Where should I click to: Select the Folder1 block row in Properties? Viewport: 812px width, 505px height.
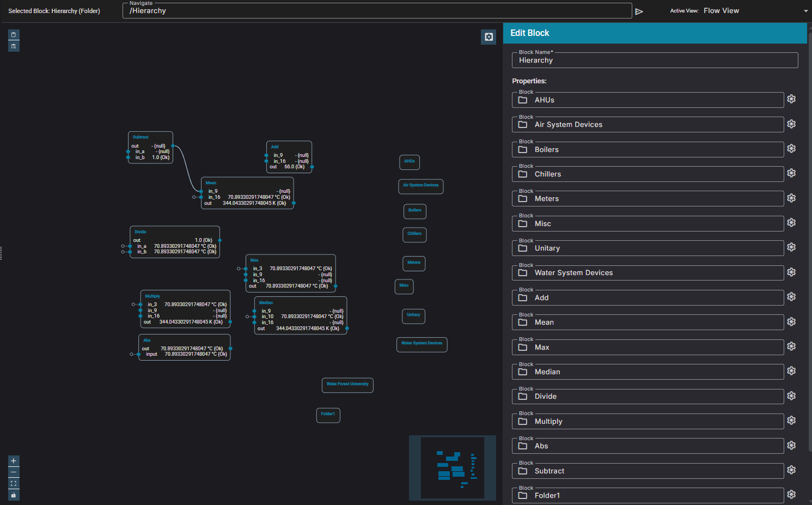click(x=648, y=496)
